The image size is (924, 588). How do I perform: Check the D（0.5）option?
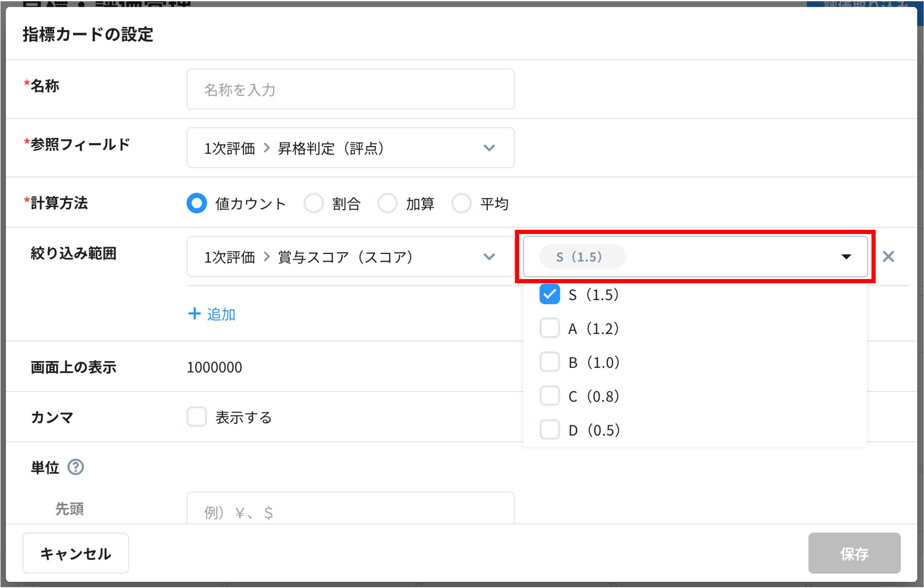tap(549, 430)
